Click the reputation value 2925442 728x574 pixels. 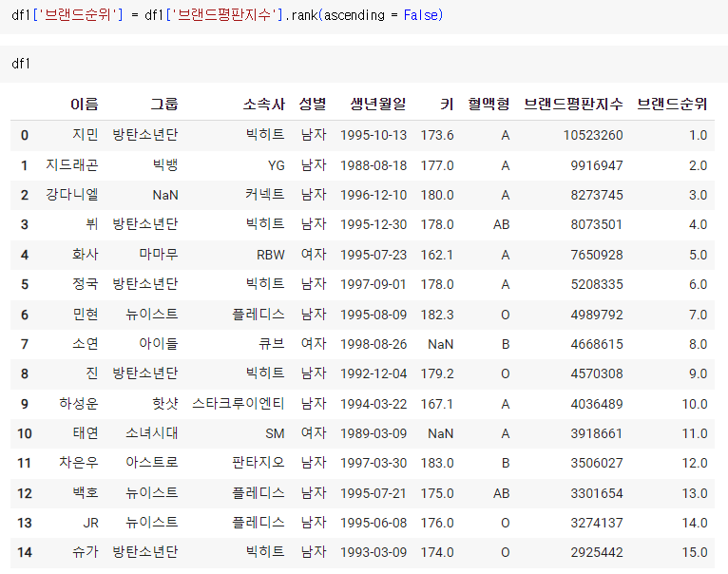(597, 552)
